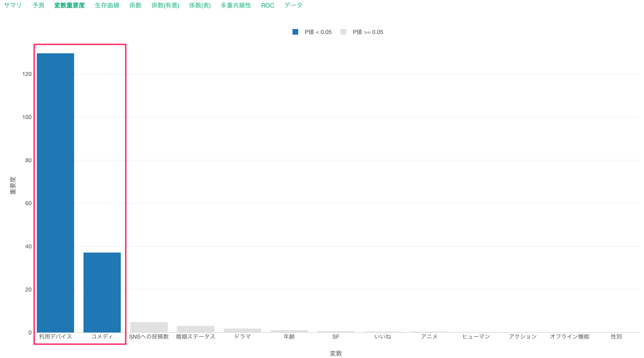This screenshot has height=358, width=644.
Task: Click the アニメ axis label
Action: pyautogui.click(x=429, y=337)
